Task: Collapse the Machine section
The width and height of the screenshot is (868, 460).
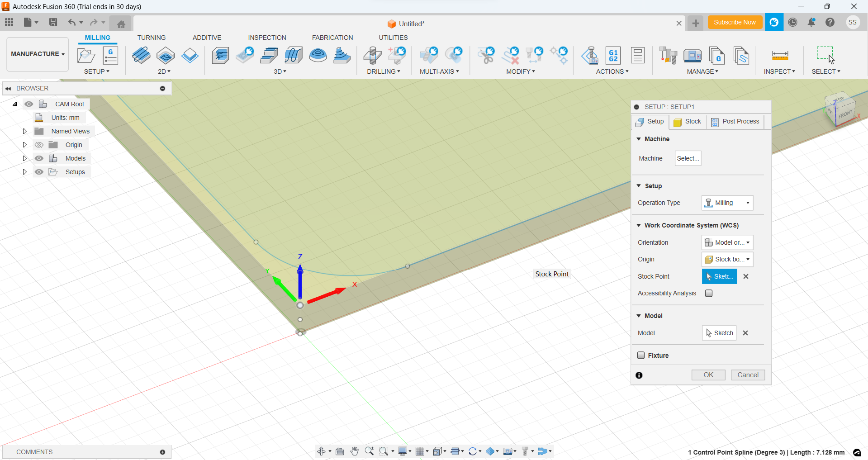Action: pos(639,139)
